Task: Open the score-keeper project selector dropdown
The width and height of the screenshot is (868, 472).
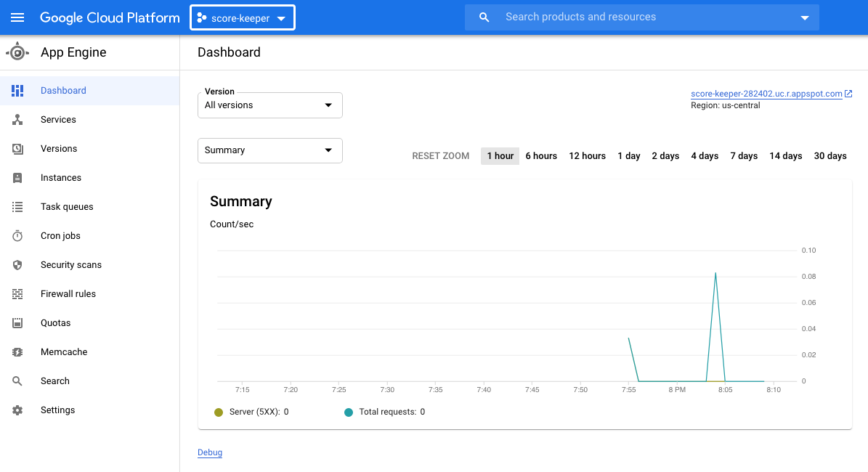Action: [243, 17]
